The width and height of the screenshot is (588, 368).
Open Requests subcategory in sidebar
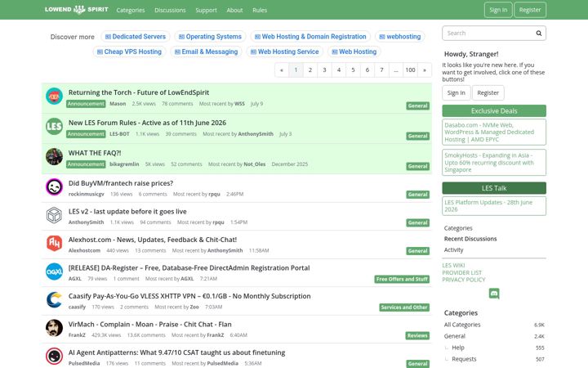[x=464, y=359]
